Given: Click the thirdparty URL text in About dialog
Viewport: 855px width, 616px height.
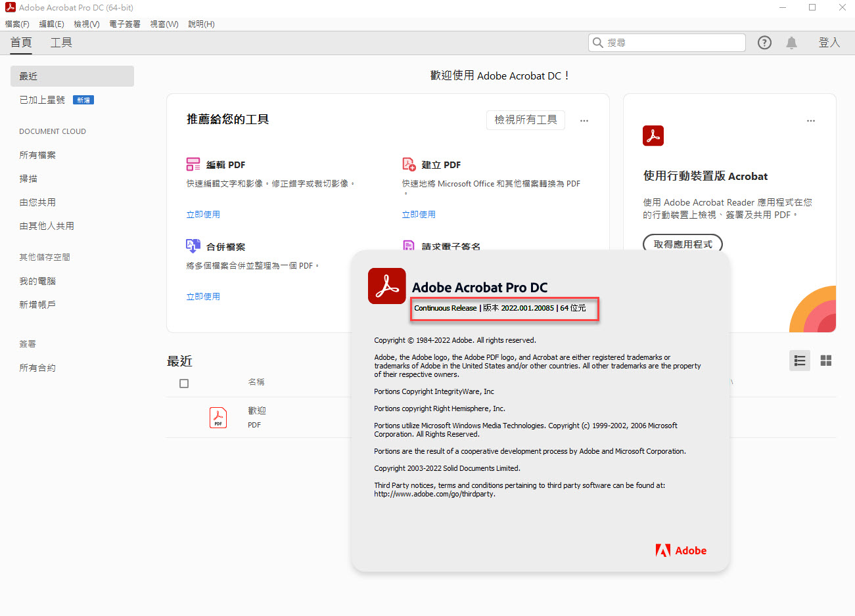Looking at the screenshot, I should [434, 494].
